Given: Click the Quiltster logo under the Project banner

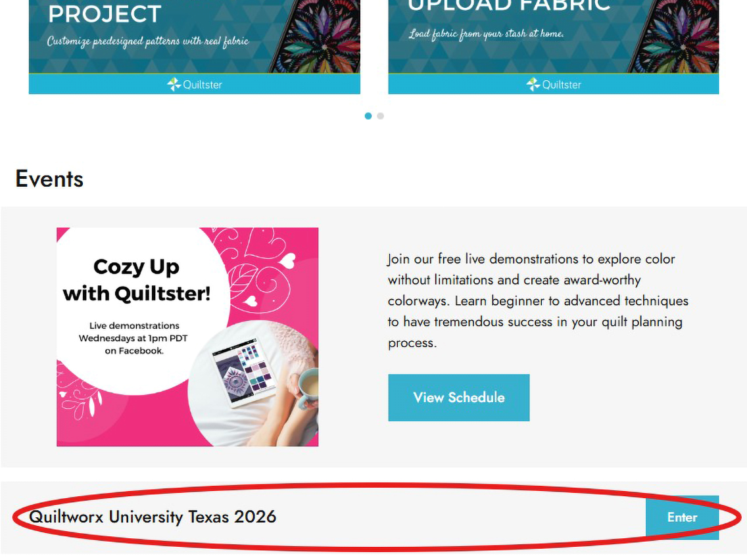Looking at the screenshot, I should pos(195,84).
